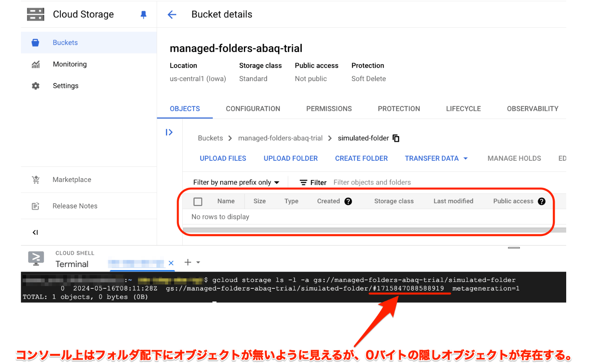Switch to the CONFIGURATION tab
Image resolution: width=596 pixels, height=364 pixels.
click(253, 109)
